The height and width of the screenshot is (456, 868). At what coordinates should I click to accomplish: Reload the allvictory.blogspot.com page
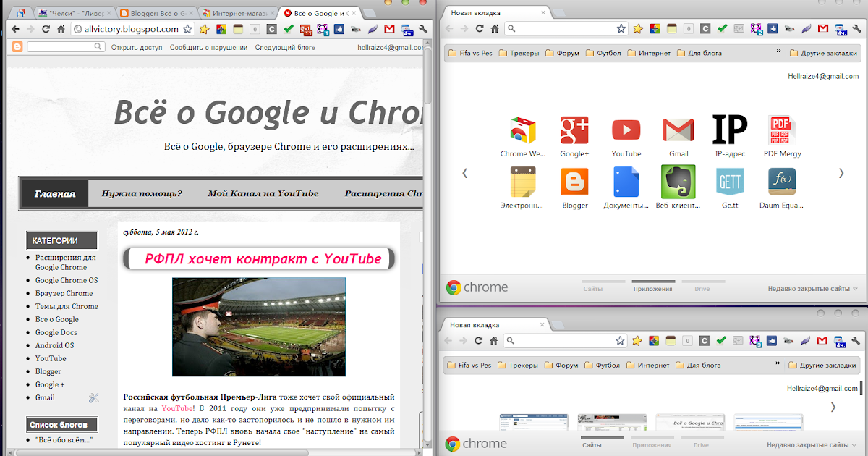46,29
